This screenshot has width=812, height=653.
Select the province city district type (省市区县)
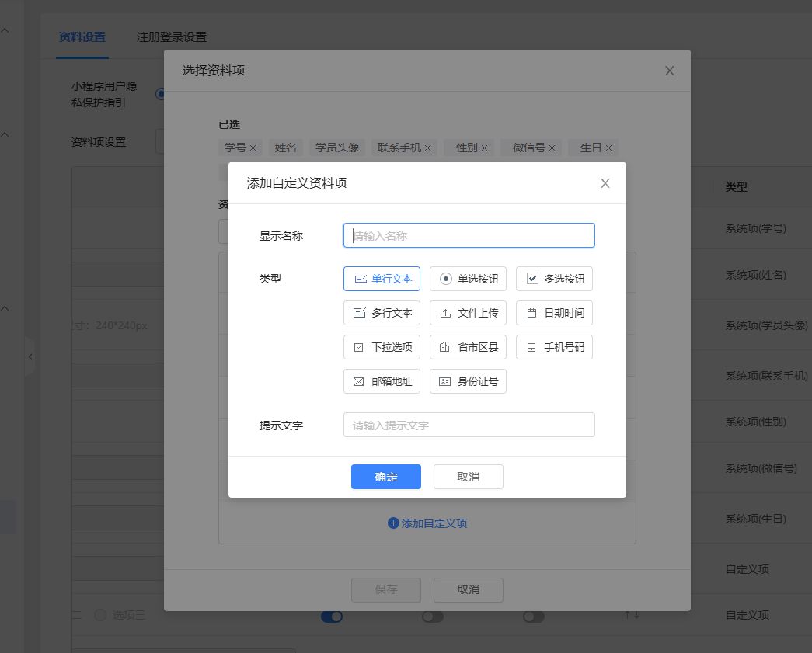coord(468,347)
